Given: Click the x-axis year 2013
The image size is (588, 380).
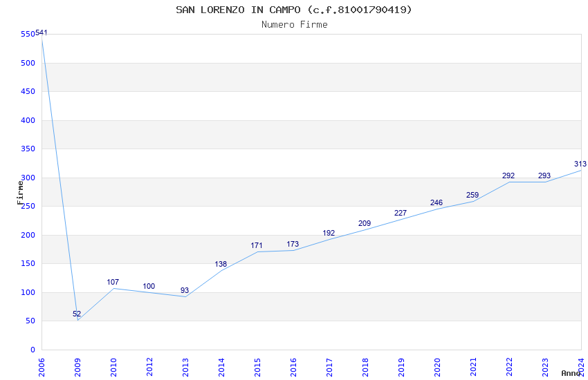Looking at the screenshot, I should pyautogui.click(x=185, y=368).
